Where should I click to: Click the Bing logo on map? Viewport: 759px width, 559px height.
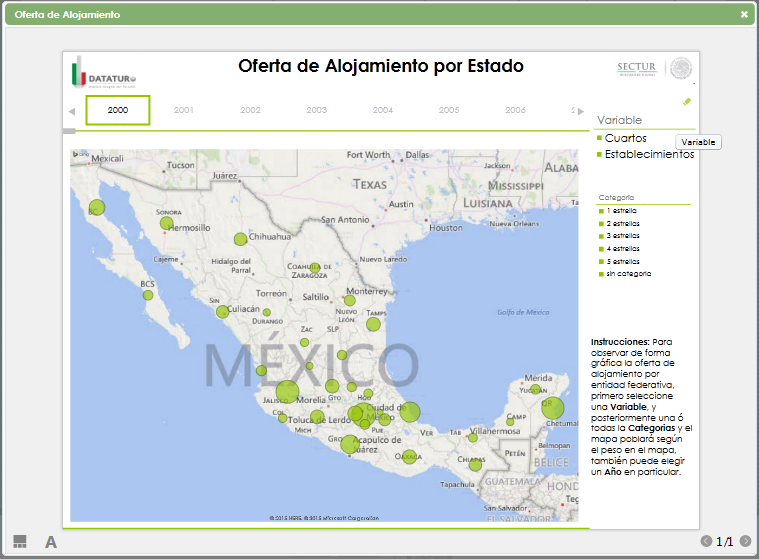(x=81, y=154)
